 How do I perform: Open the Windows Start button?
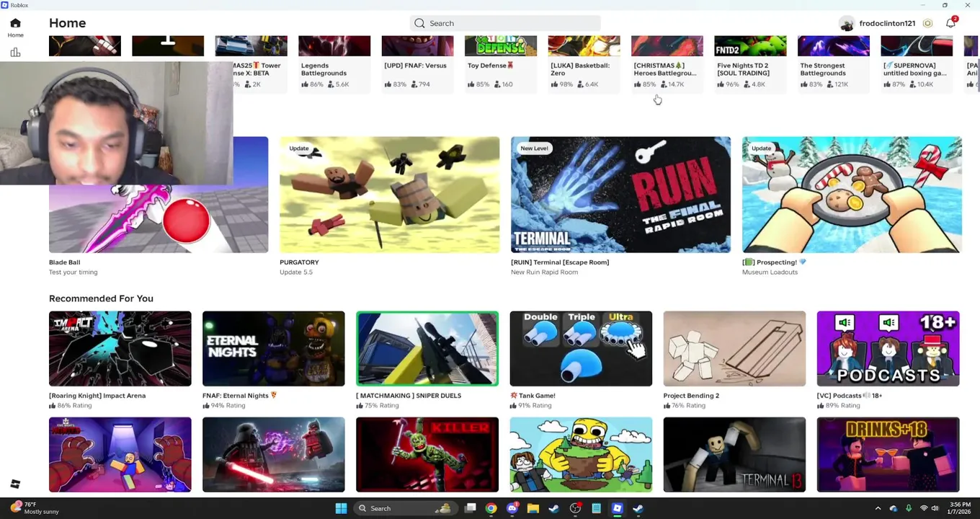(x=341, y=508)
